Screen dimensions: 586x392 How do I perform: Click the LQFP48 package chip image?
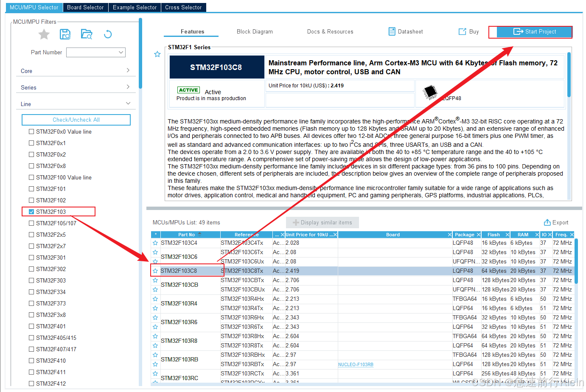431,92
